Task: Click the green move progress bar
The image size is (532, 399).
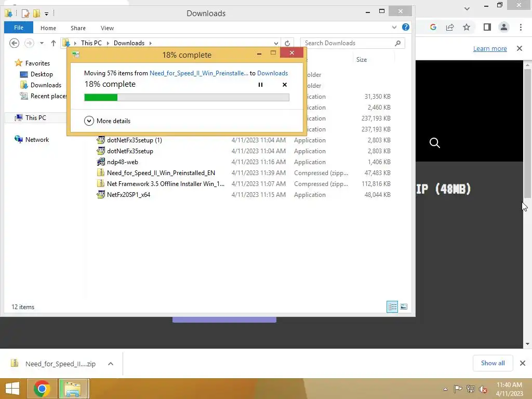Action: pos(187,98)
